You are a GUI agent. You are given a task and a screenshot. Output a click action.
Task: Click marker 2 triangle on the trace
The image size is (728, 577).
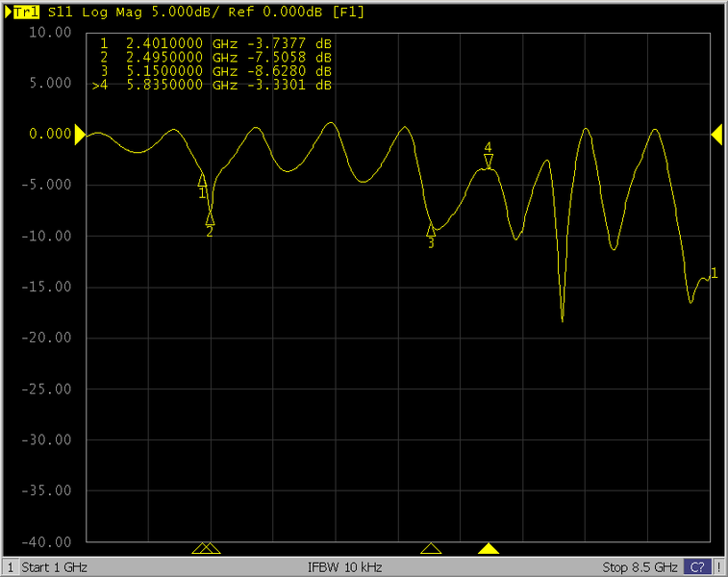210,218
